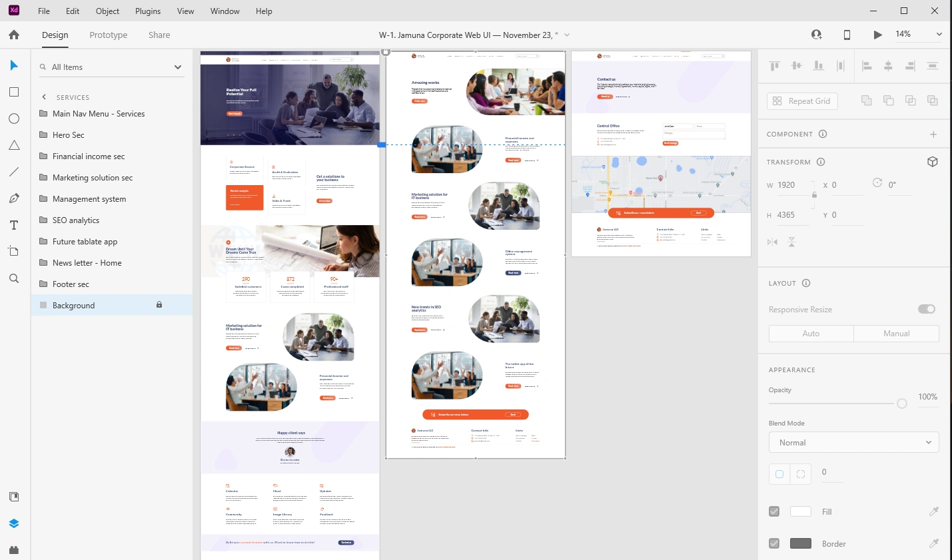Viewport: 952px width, 560px height.
Task: Select the Hero Sec layer
Action: pyautogui.click(x=112, y=135)
